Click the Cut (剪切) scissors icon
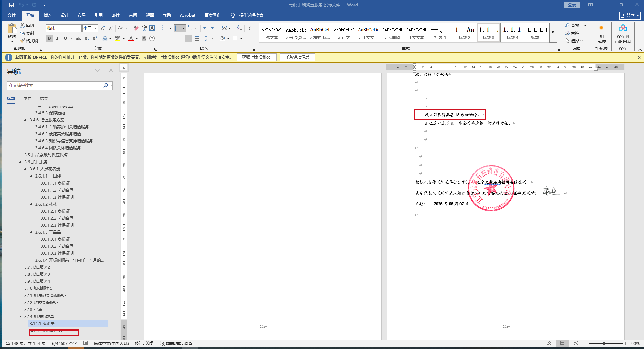The height and width of the screenshot is (349, 644). click(x=22, y=25)
